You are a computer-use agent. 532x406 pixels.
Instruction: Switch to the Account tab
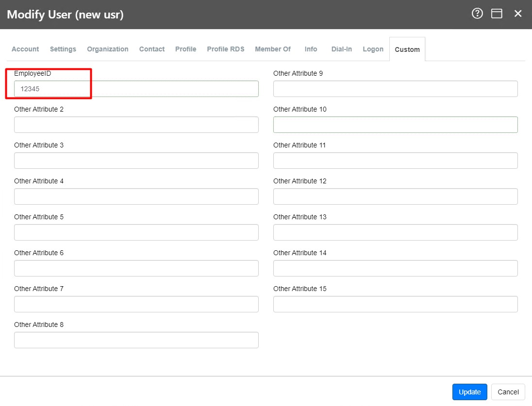point(25,49)
